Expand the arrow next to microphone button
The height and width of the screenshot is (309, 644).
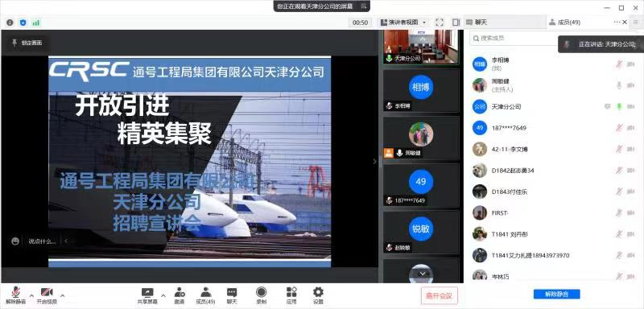31,295
